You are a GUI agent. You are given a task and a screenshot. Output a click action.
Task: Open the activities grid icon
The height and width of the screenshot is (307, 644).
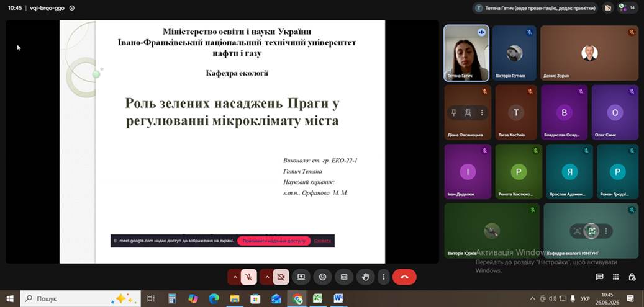[x=615, y=277]
